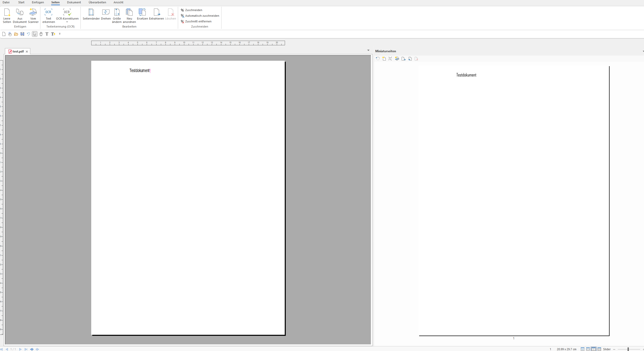The width and height of the screenshot is (644, 351).
Task: Open the Datei menu
Action: click(x=6, y=2)
